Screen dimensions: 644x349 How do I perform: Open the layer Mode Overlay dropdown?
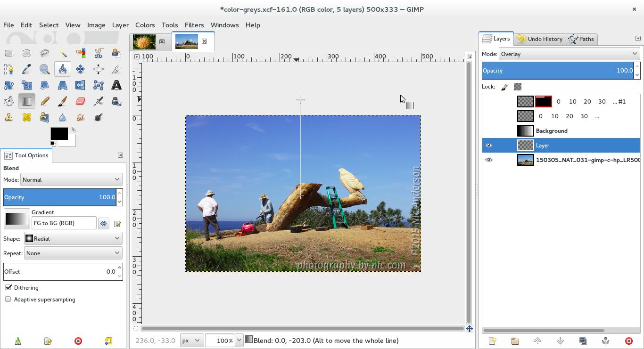pos(569,54)
